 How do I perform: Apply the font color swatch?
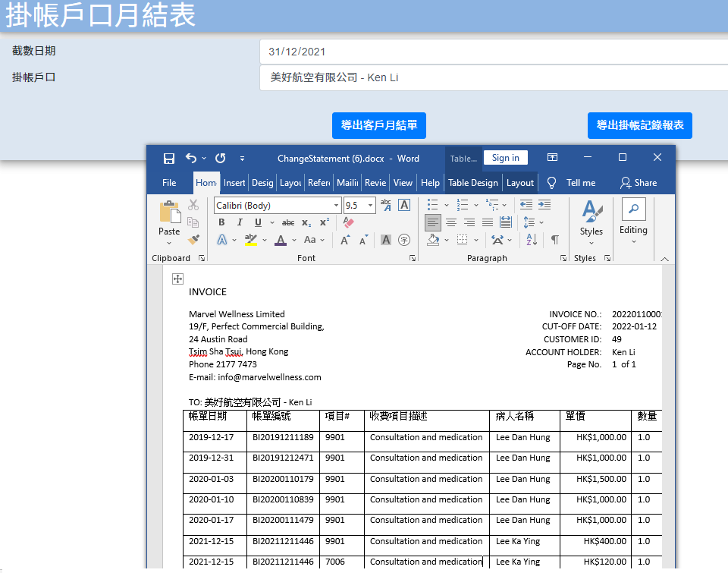pos(281,240)
